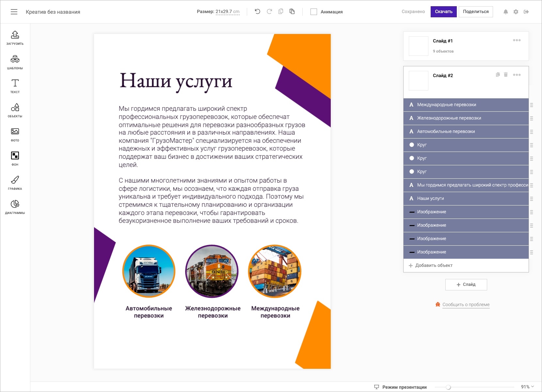Screen dimensions: 542x392
Task: Open Сообщить о проблеме link
Action: (x=466, y=304)
